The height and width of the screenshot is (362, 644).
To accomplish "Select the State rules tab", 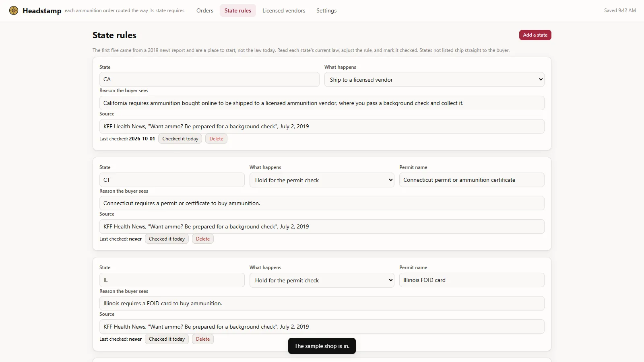I will (238, 10).
